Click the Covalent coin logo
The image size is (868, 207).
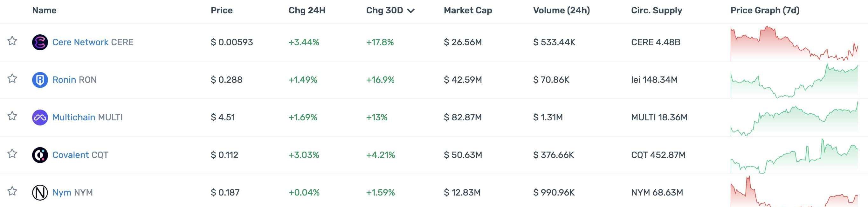pos(40,155)
